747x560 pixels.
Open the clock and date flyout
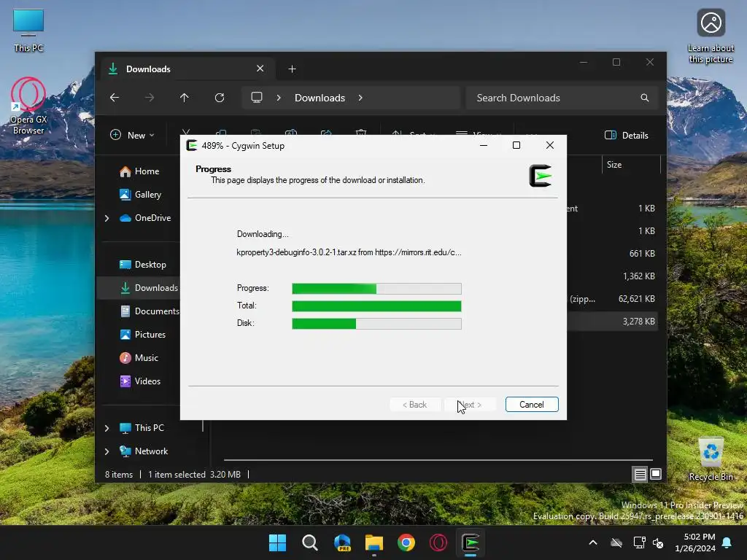pos(695,542)
